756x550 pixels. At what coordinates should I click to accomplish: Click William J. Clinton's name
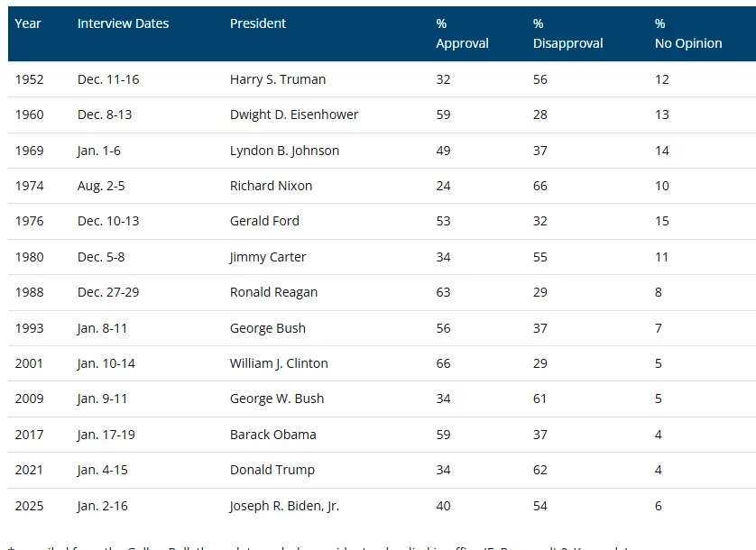(279, 363)
